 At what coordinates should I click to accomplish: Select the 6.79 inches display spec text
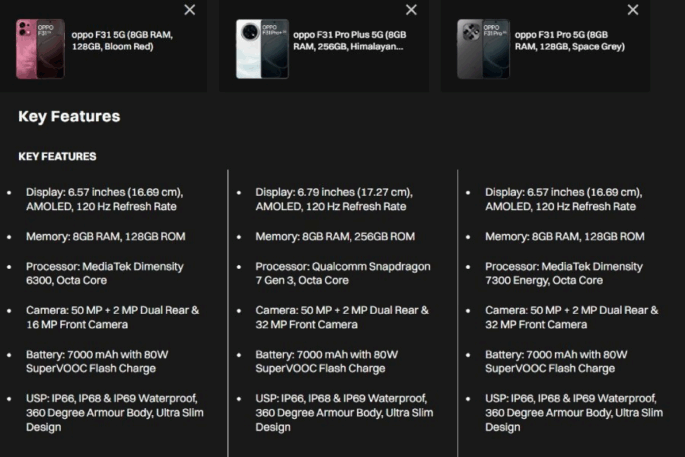click(x=333, y=199)
